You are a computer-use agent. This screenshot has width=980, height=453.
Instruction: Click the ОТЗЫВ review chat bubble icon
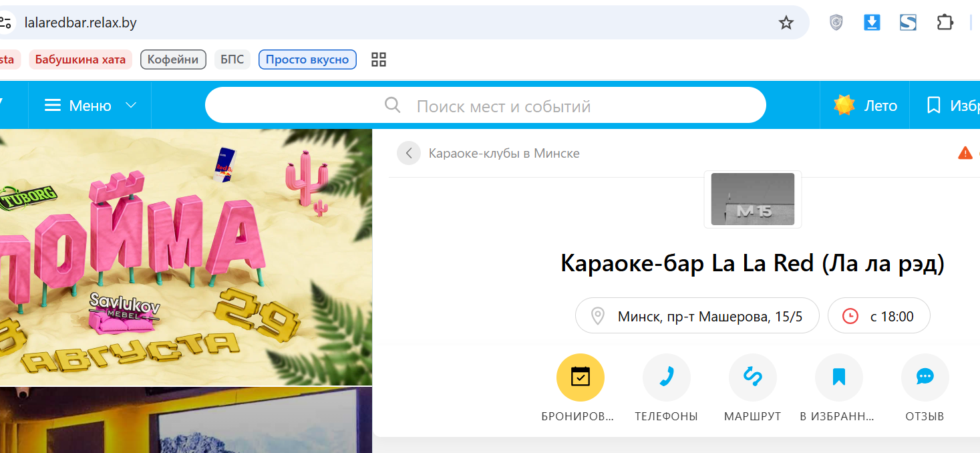point(925,377)
